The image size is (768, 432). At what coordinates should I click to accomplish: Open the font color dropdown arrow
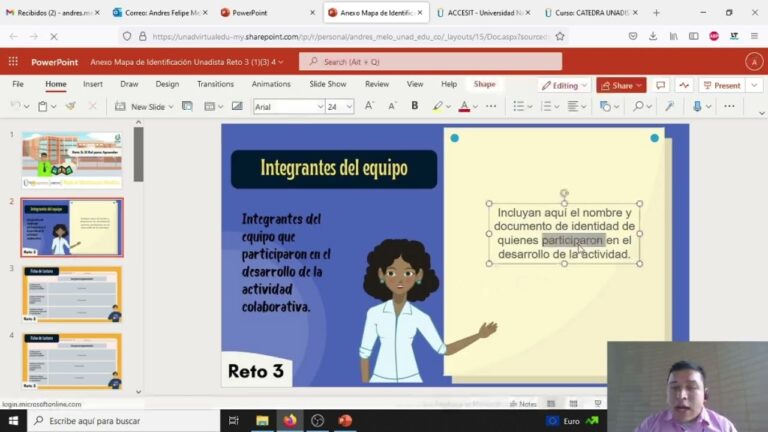[475, 107]
